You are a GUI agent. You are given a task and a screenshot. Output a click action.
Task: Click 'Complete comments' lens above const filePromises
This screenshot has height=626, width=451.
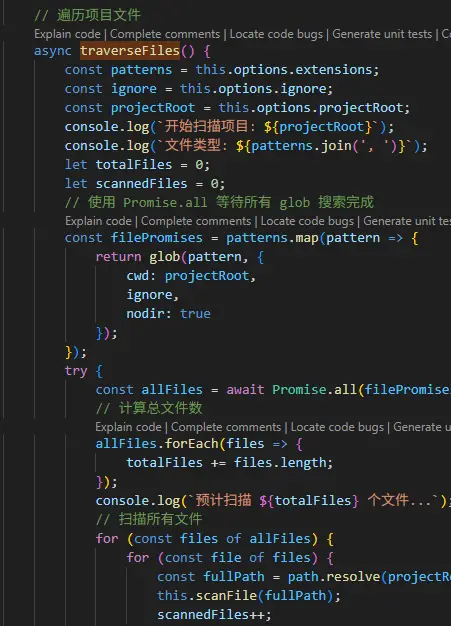196,221
